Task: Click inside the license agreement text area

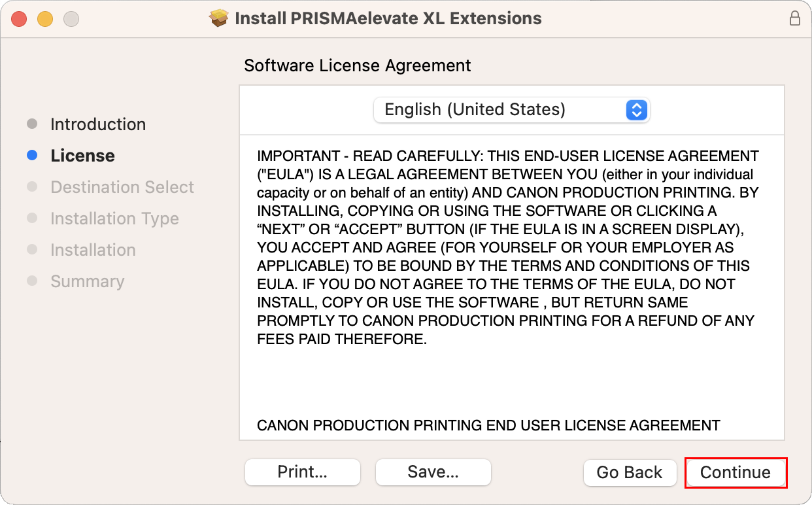Action: pos(511,288)
